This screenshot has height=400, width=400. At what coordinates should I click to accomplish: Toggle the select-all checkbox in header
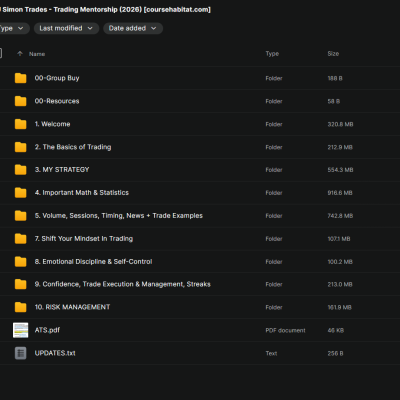(0, 53)
